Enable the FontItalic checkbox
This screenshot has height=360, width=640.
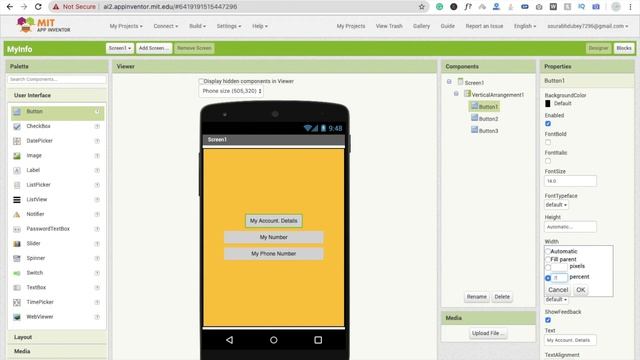pyautogui.click(x=548, y=161)
